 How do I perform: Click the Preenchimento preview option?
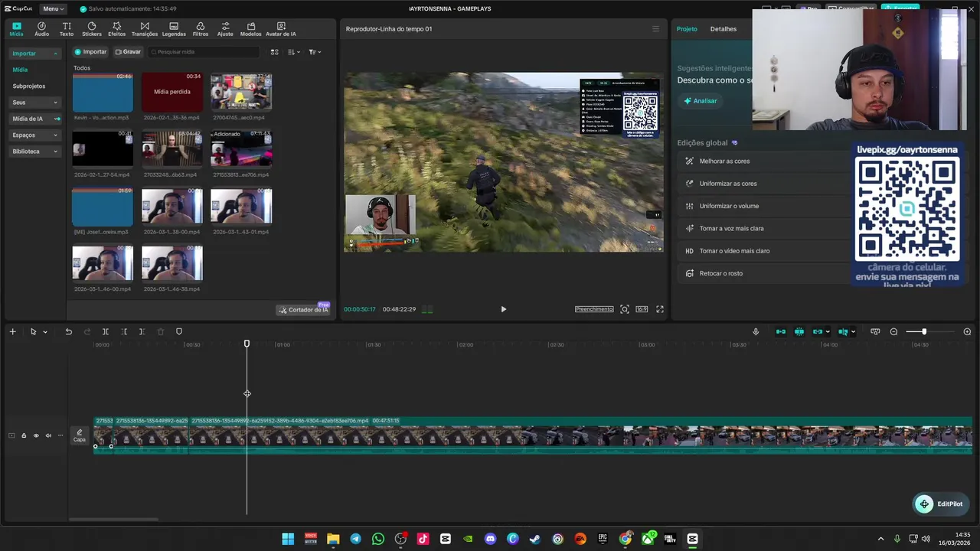[x=594, y=309]
